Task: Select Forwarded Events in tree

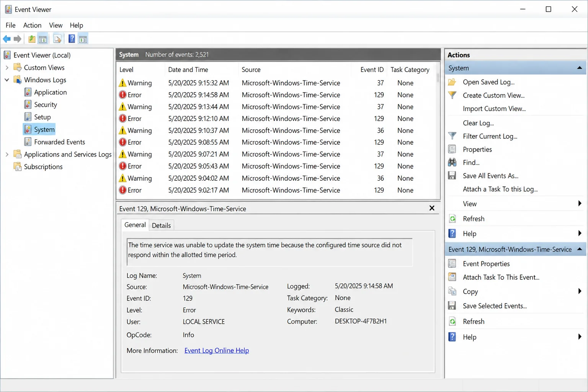Action: tap(59, 142)
